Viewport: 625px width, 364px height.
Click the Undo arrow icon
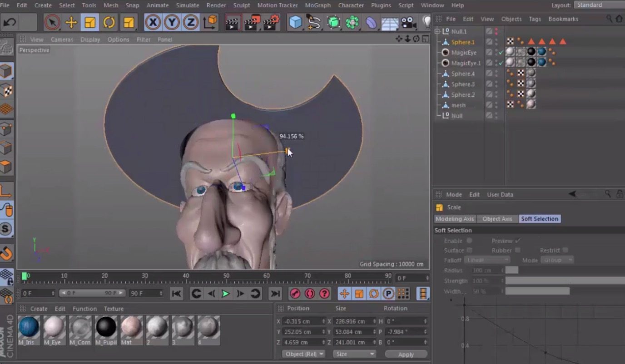click(x=10, y=22)
